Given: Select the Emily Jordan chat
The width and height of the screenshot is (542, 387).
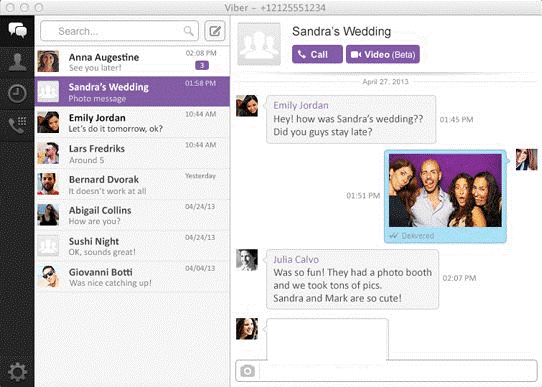Looking at the screenshot, I should click(x=132, y=122).
